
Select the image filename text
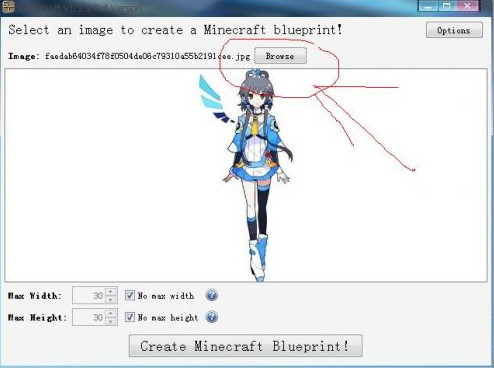point(147,56)
